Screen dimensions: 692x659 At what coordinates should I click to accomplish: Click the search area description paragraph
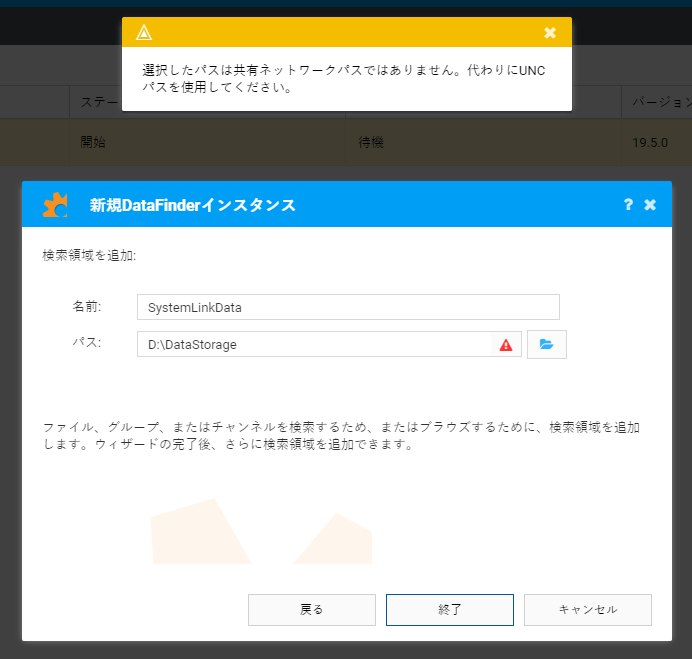pos(341,436)
